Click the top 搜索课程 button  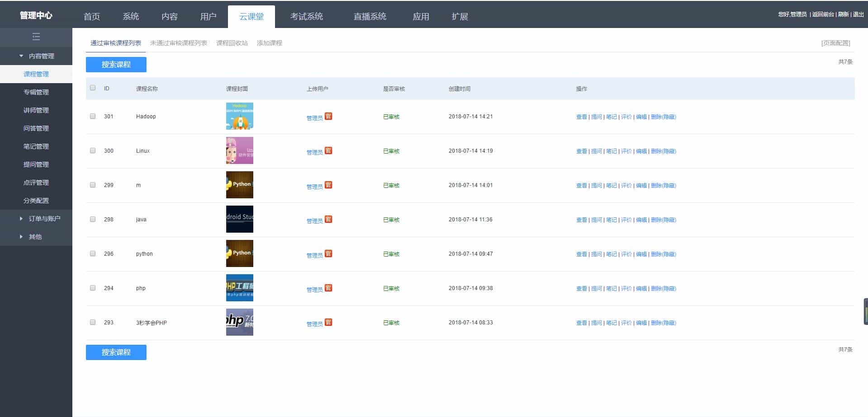tap(116, 65)
